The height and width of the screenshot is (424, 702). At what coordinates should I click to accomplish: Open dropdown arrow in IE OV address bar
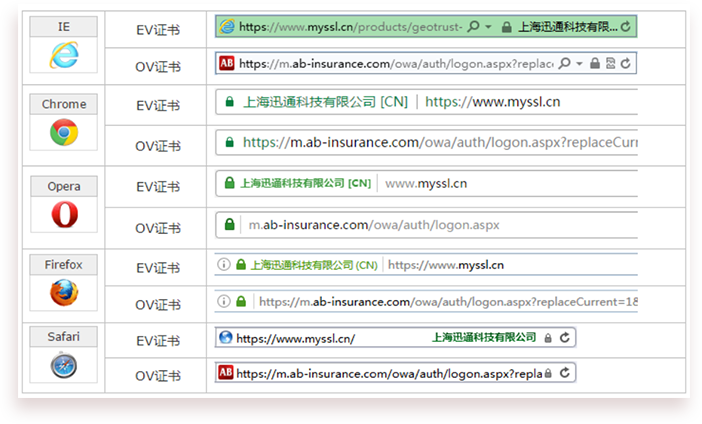pos(579,64)
